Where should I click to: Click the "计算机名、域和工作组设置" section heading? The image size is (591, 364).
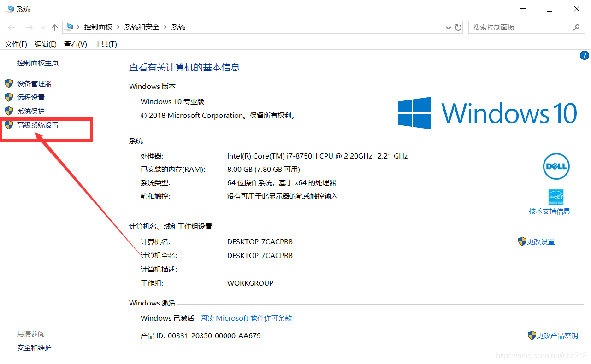[171, 226]
